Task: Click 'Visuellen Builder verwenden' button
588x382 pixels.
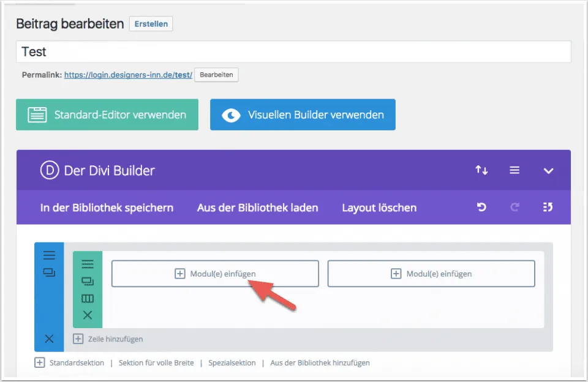Action: coord(303,114)
